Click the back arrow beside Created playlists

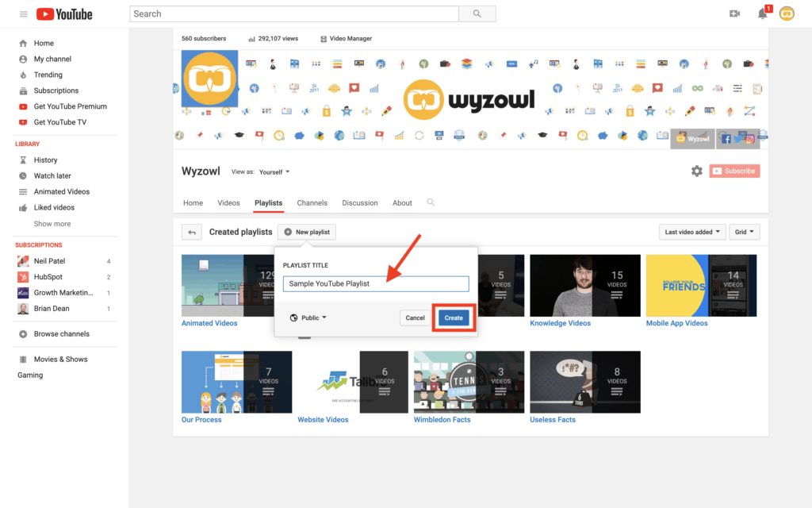coord(192,233)
